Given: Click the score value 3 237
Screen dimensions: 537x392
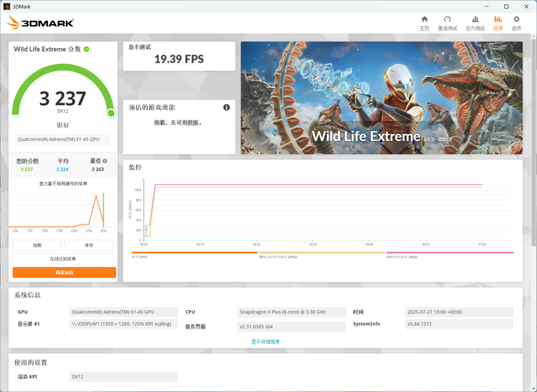Looking at the screenshot, I should [63, 99].
